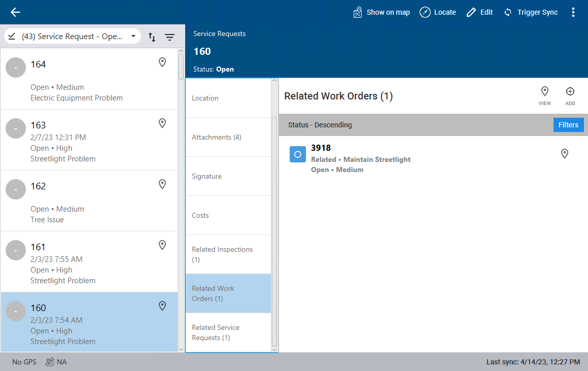The image size is (588, 371).
Task: Toggle selection circle for request 164
Action: click(x=16, y=68)
